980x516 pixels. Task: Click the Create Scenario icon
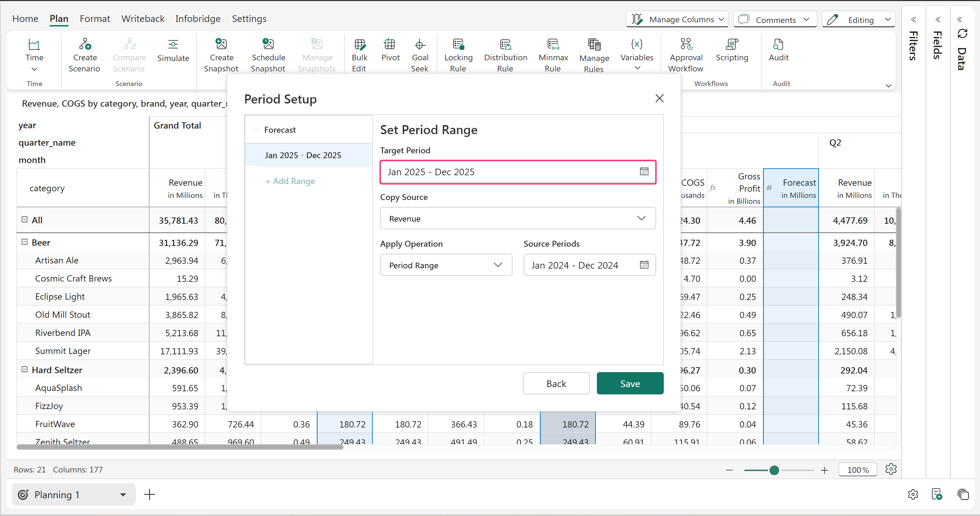pyautogui.click(x=84, y=45)
